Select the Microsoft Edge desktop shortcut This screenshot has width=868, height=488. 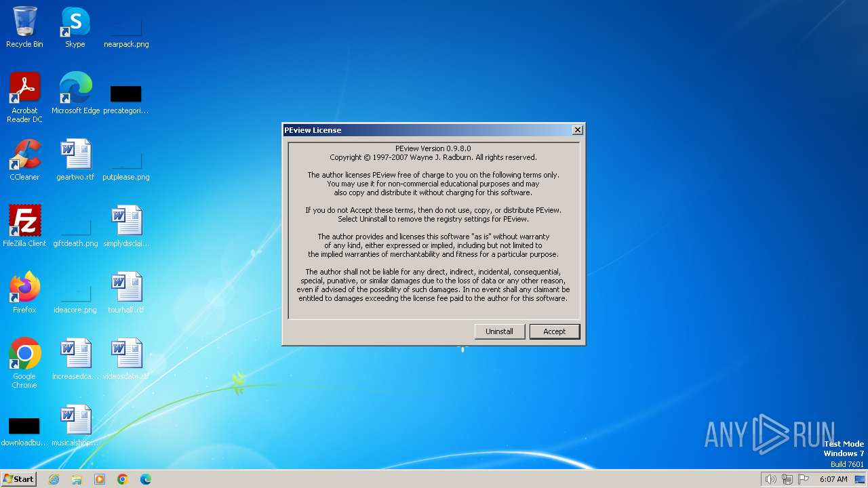[x=75, y=94]
